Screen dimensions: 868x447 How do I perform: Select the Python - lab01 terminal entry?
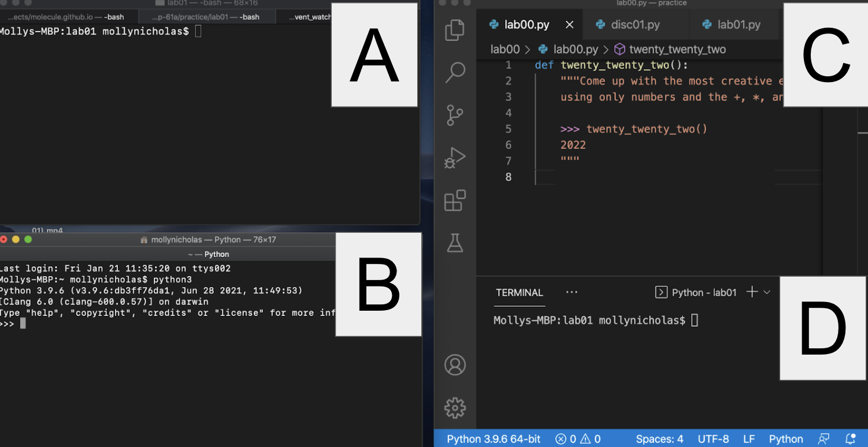coord(701,292)
